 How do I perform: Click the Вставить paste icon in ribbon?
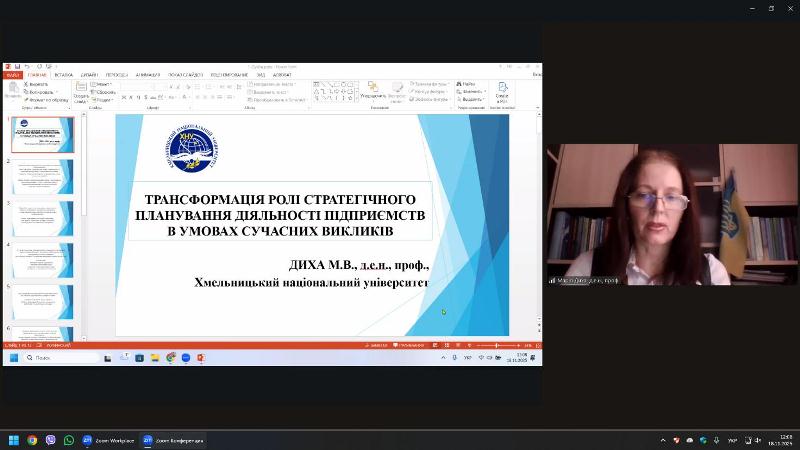(13, 90)
